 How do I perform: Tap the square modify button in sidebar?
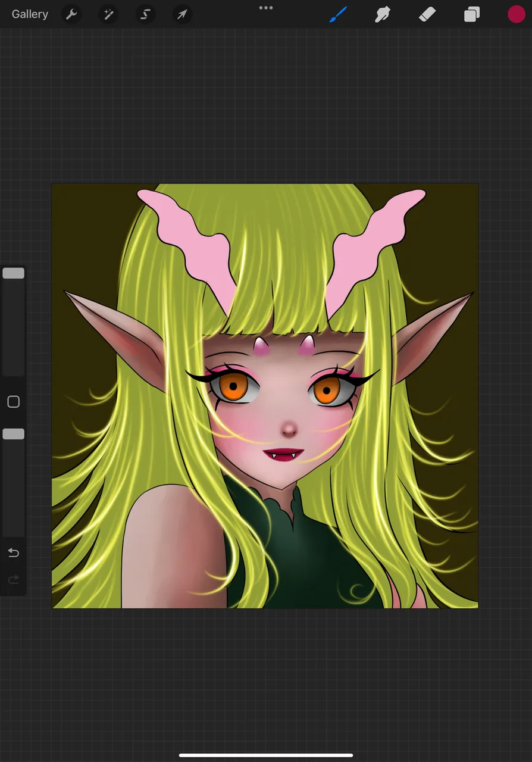[x=13, y=402]
